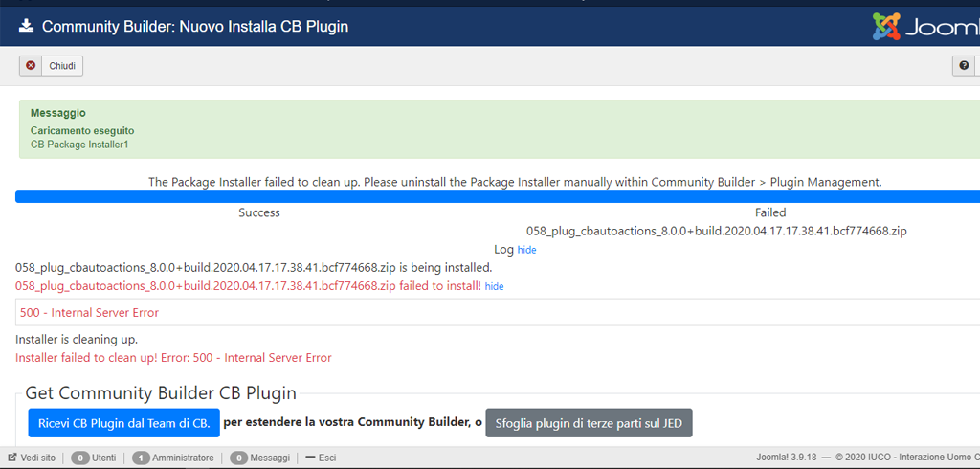980x469 pixels.
Task: Click the Utenti count badge
Action: point(80,458)
